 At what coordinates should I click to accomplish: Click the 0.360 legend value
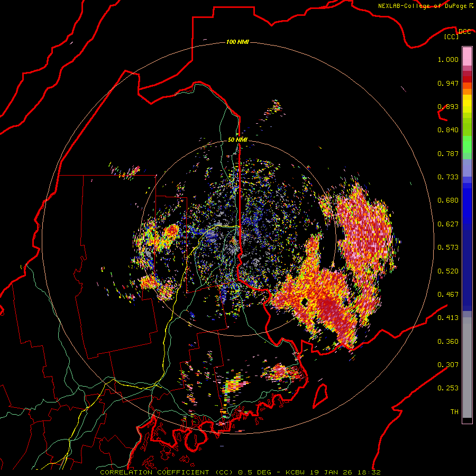[448, 342]
